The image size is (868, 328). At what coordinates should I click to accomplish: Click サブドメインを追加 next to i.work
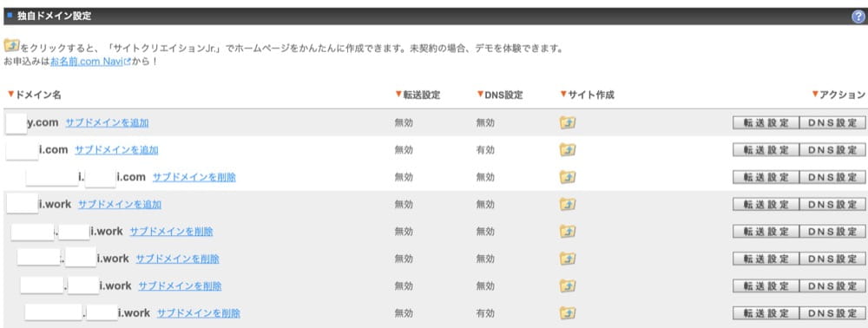120,204
